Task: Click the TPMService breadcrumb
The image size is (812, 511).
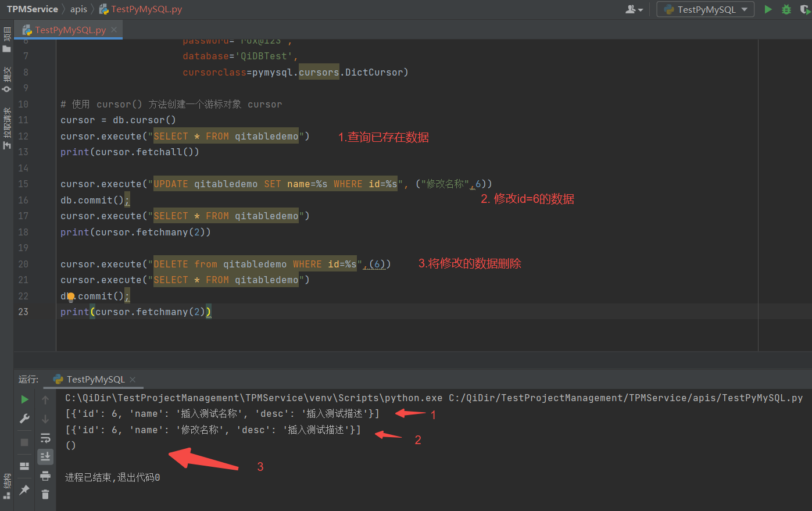Action: click(x=33, y=9)
